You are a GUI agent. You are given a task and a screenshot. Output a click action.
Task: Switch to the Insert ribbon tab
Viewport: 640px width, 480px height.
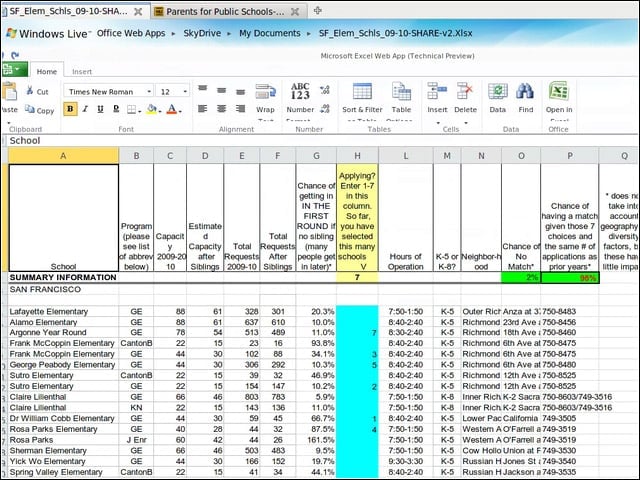tap(82, 71)
